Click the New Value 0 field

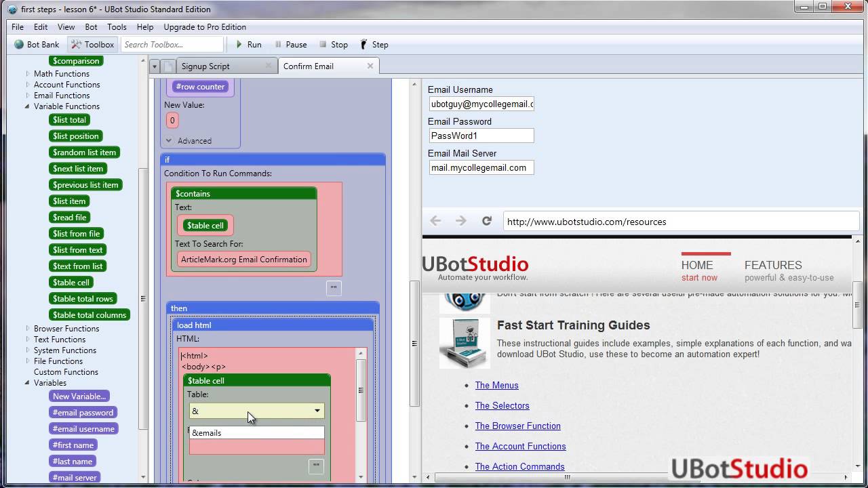(x=172, y=121)
